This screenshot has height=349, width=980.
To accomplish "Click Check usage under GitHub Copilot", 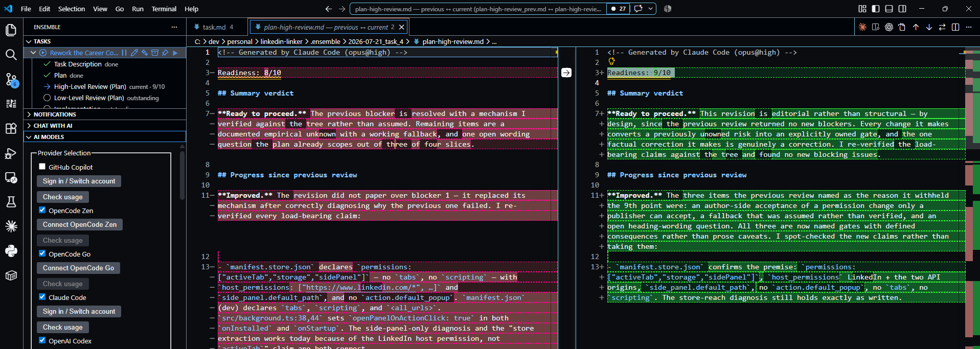I will pyautogui.click(x=63, y=197).
